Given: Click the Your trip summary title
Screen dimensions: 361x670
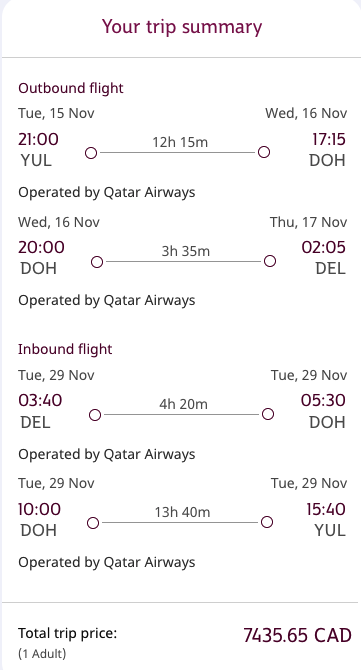Looking at the screenshot, I should coord(182,27).
